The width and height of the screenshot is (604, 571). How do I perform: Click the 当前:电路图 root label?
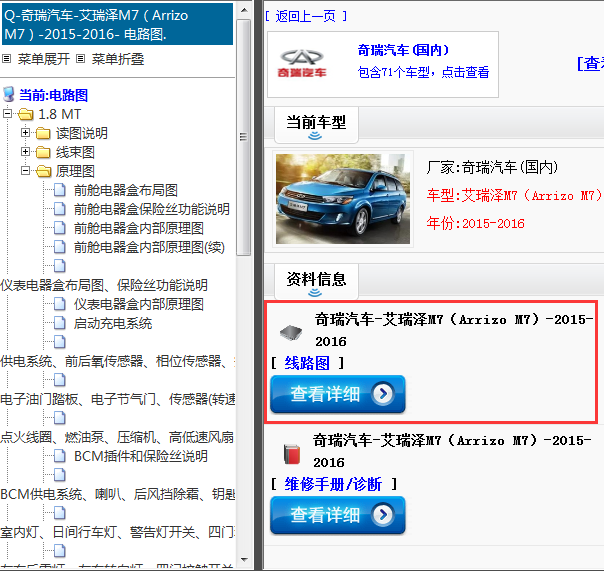54,95
